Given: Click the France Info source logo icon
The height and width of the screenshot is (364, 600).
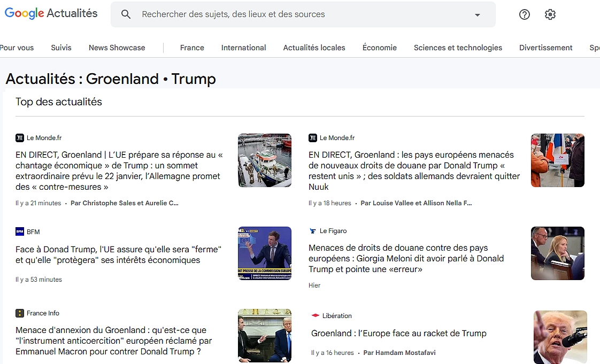Looking at the screenshot, I should tap(20, 313).
